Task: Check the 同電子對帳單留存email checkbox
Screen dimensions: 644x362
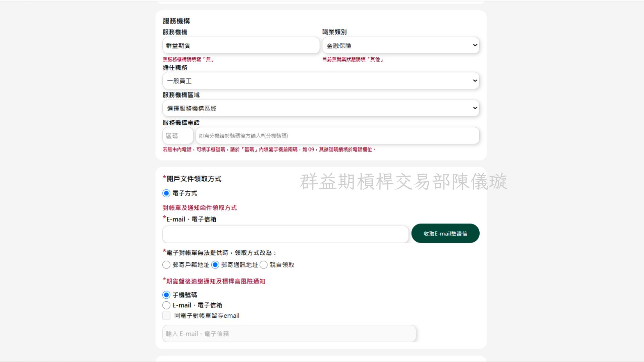Action: (x=166, y=315)
